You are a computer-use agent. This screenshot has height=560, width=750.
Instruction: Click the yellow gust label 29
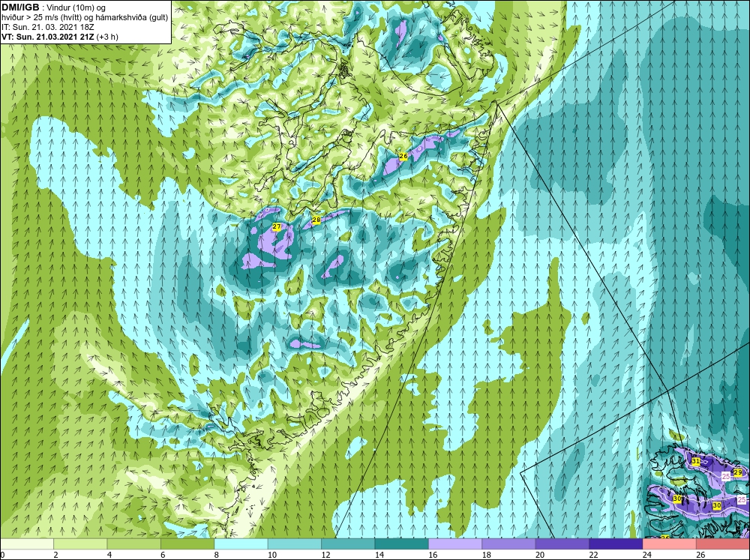[x=737, y=472]
